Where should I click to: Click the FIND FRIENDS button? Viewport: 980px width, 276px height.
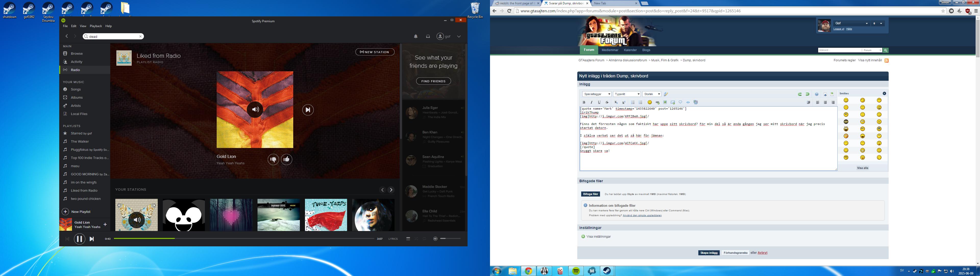coord(433,81)
